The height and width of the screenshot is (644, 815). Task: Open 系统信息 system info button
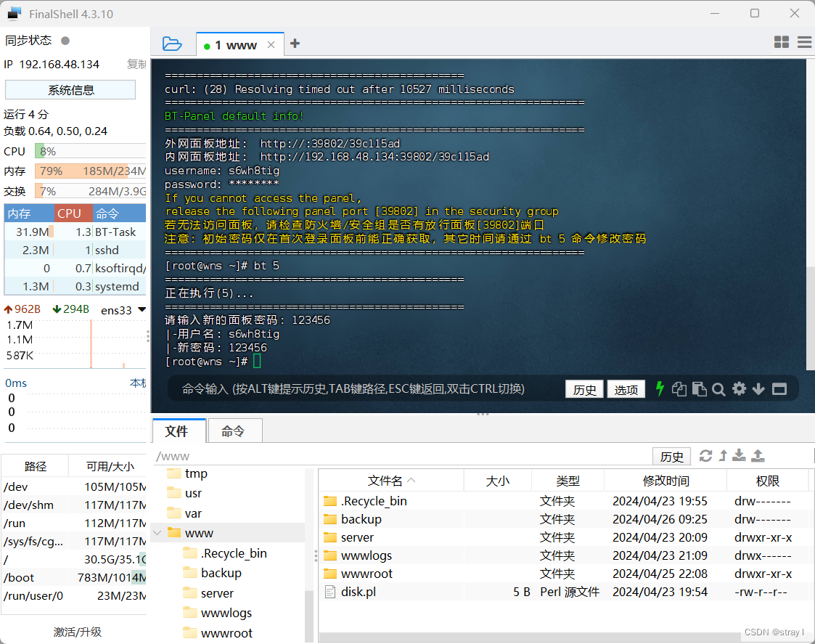[70, 90]
